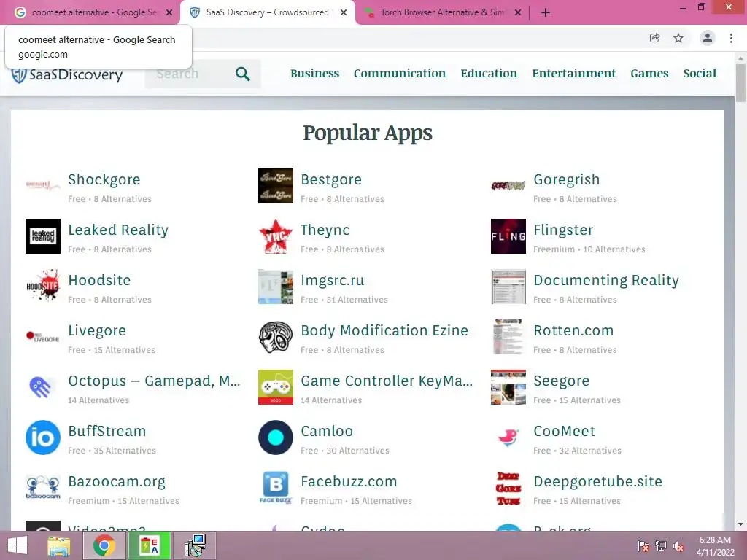Click the Leaked Reality black logo
Screen dimensions: 747x560
pyautogui.click(x=43, y=236)
